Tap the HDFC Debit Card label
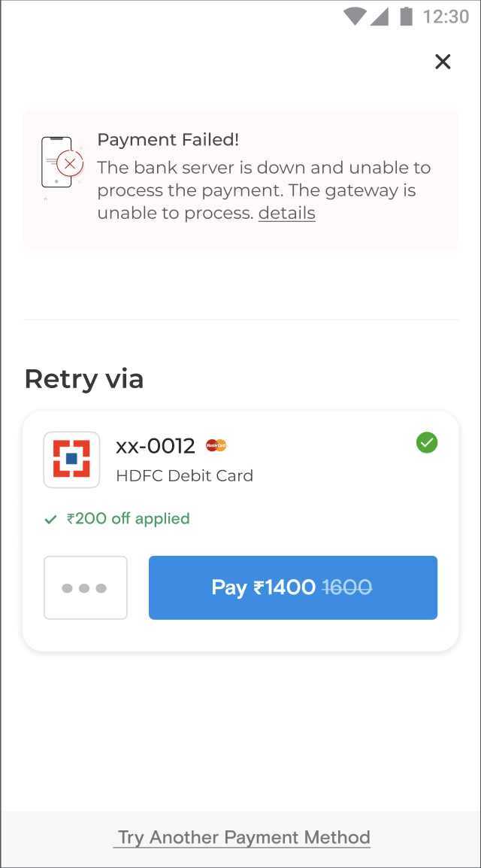 (x=184, y=475)
